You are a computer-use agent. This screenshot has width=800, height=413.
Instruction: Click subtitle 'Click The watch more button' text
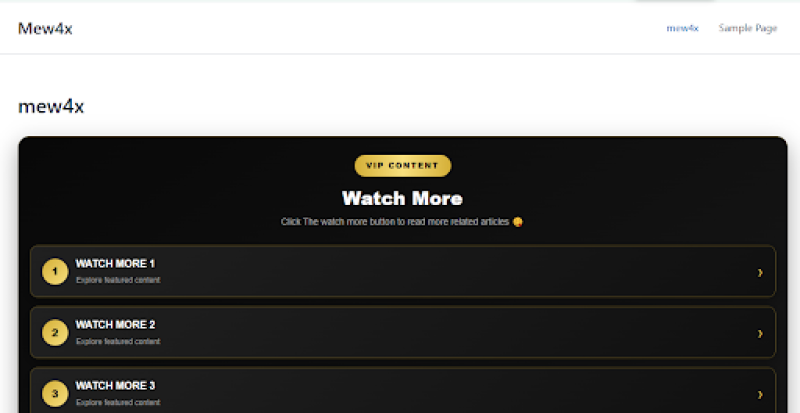[395, 222]
